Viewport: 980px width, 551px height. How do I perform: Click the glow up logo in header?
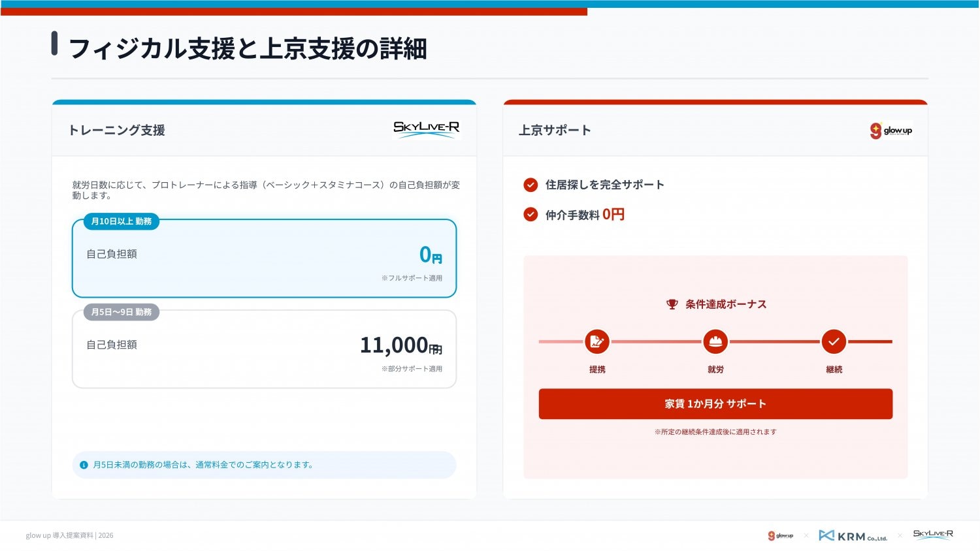click(x=890, y=131)
